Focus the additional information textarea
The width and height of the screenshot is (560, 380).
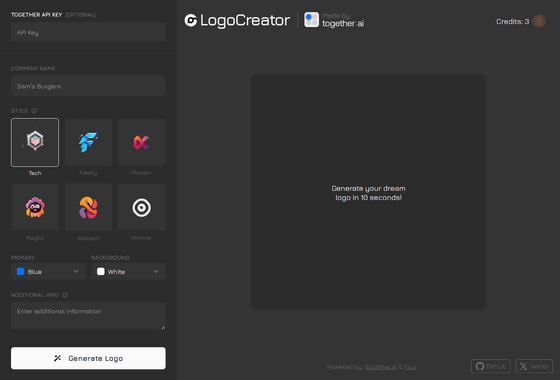coord(88,316)
